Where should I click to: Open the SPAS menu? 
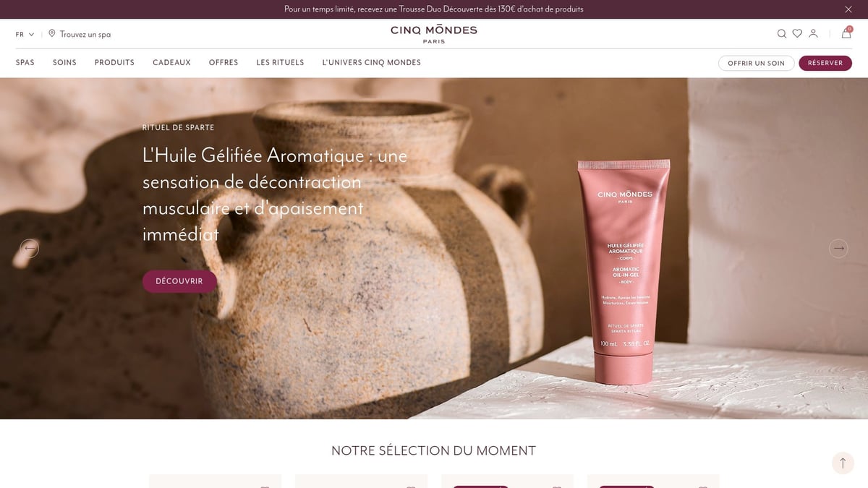pos(25,63)
